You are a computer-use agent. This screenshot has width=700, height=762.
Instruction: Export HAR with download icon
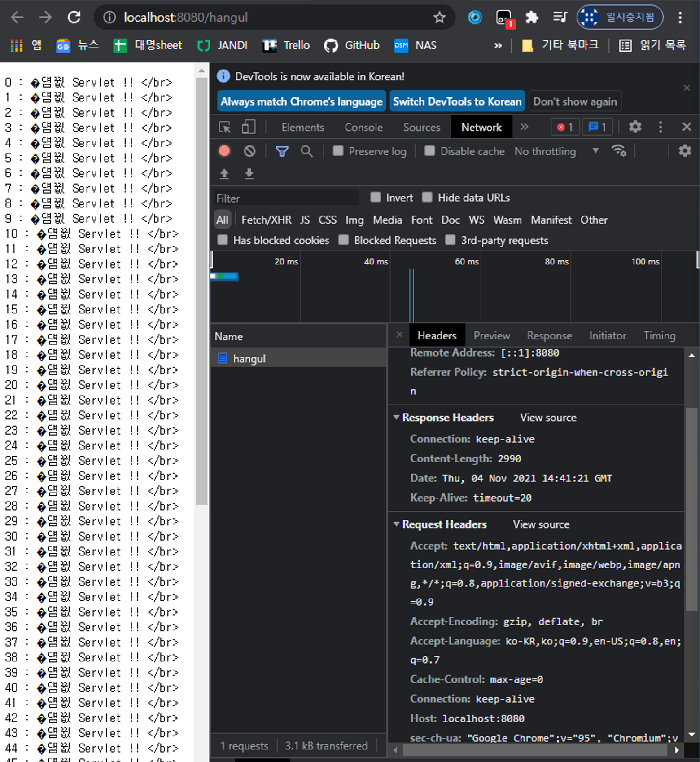(x=249, y=174)
